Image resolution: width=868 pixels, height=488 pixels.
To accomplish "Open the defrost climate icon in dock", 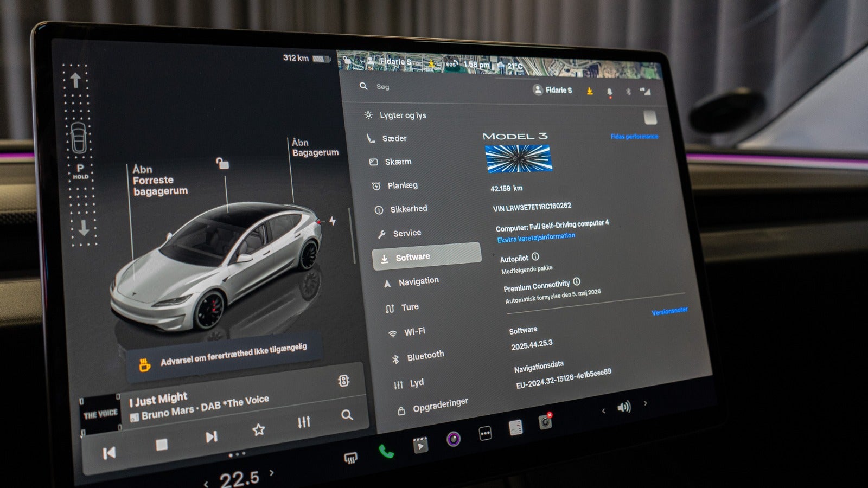I will 350,458.
